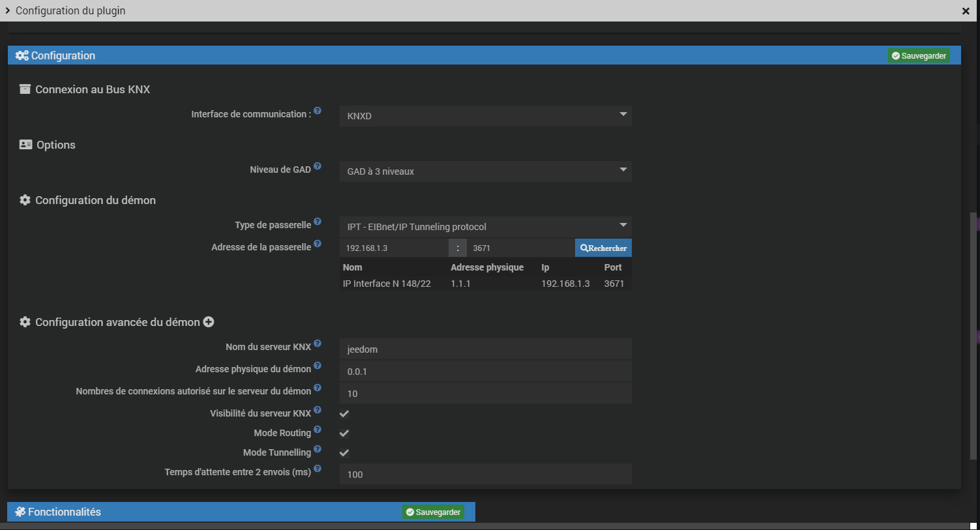This screenshot has width=980, height=530.
Task: Click help icon beside Interface de communication
Action: [318, 111]
